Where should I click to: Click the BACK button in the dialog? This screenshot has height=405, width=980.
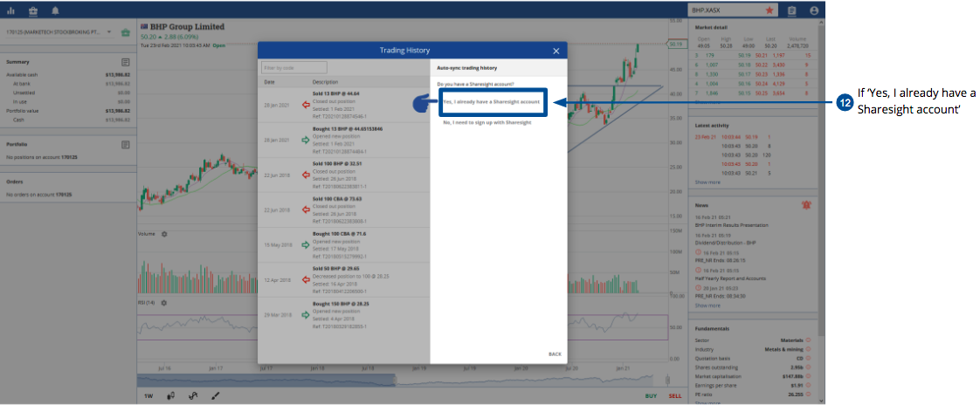[x=555, y=354]
